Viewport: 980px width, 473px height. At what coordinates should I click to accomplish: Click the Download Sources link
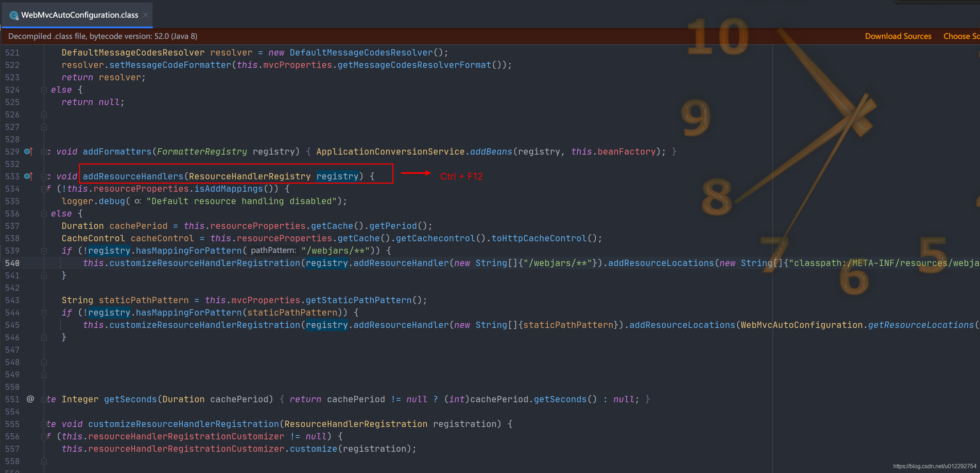tap(898, 36)
